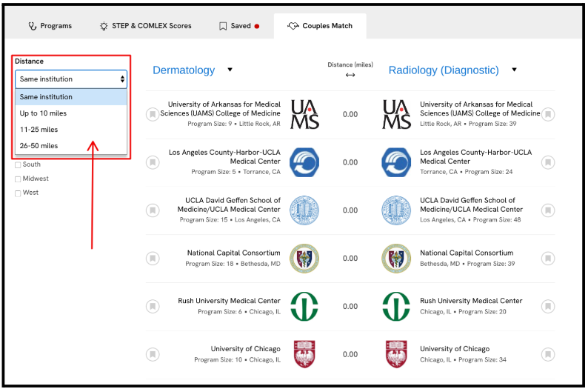Screen dimensions: 588x389
Task: Open Radiology (Diagnostic) specialty dropdown arrow
Action: click(514, 70)
